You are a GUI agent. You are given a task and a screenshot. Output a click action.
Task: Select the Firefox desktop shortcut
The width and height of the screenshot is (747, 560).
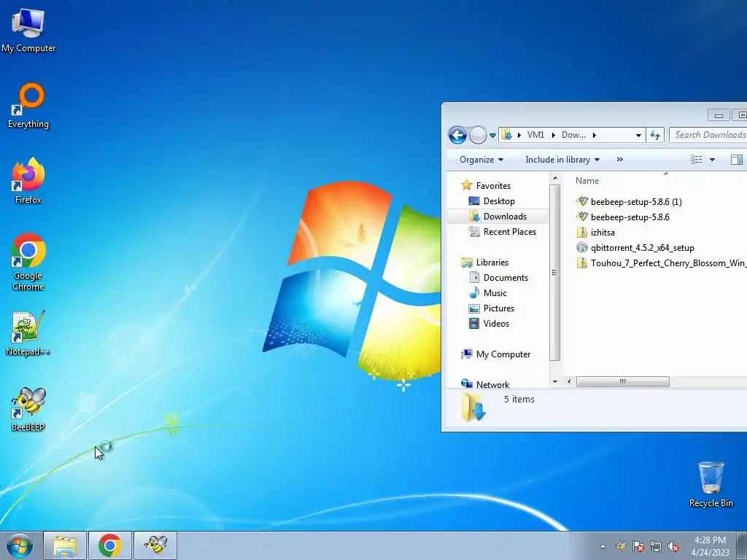pyautogui.click(x=28, y=181)
